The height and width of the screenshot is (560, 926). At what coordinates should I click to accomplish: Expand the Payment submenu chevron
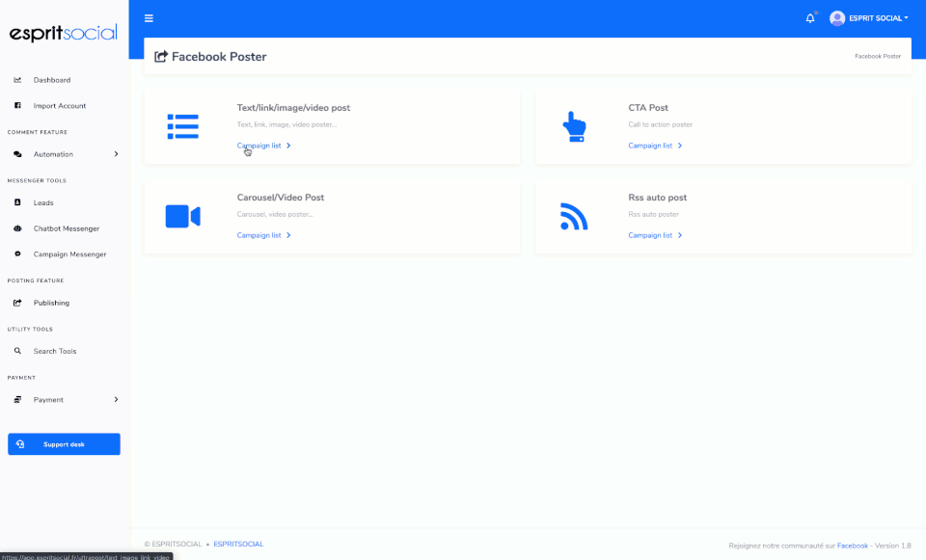tap(116, 399)
